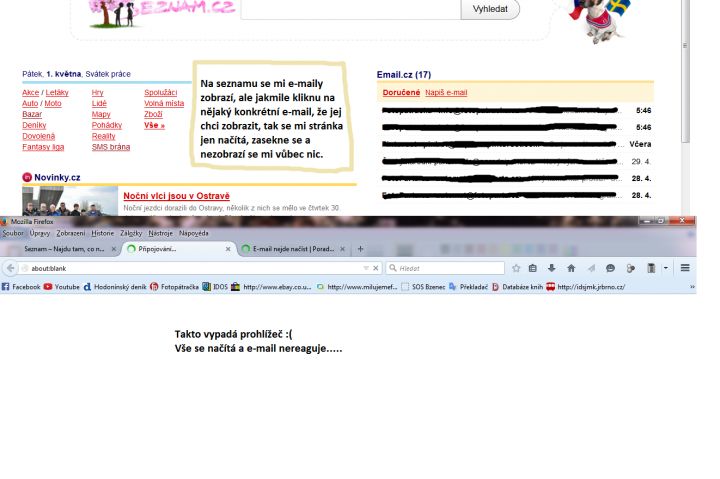This screenshot has width=720, height=479.
Task: Switch to the Seznam – Najdu tam tab
Action: click(64, 249)
